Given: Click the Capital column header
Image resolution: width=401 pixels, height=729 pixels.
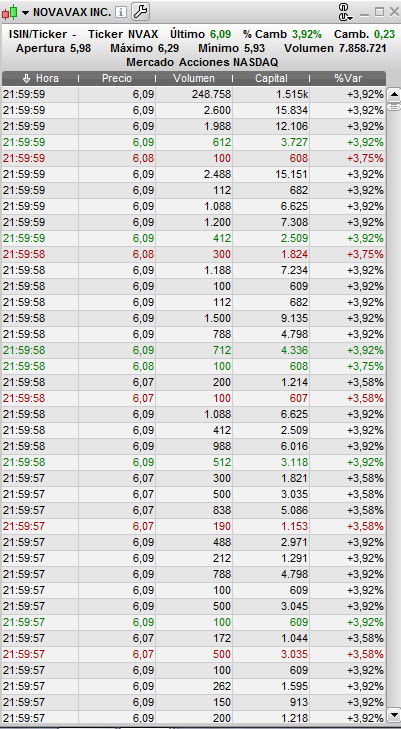Looking at the screenshot, I should pos(271,79).
